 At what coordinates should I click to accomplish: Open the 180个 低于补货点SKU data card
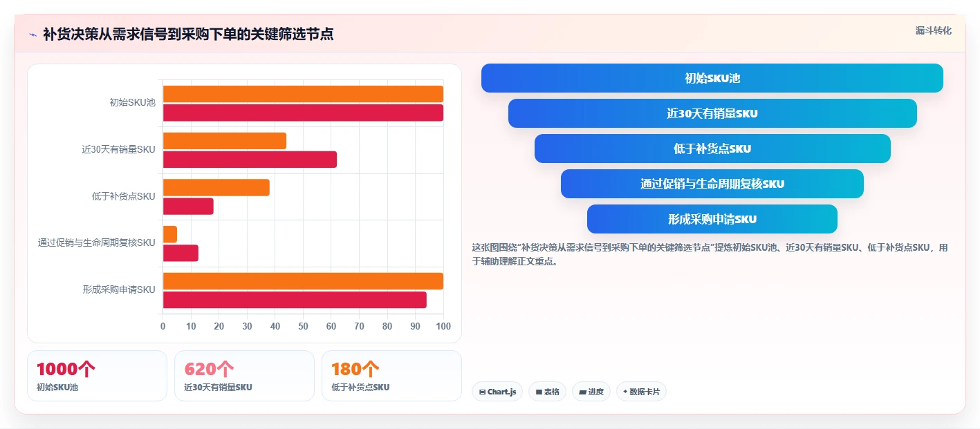(x=391, y=376)
